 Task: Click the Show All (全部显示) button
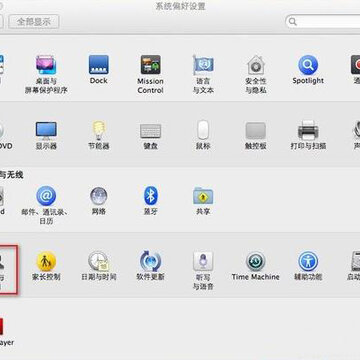coord(34,22)
